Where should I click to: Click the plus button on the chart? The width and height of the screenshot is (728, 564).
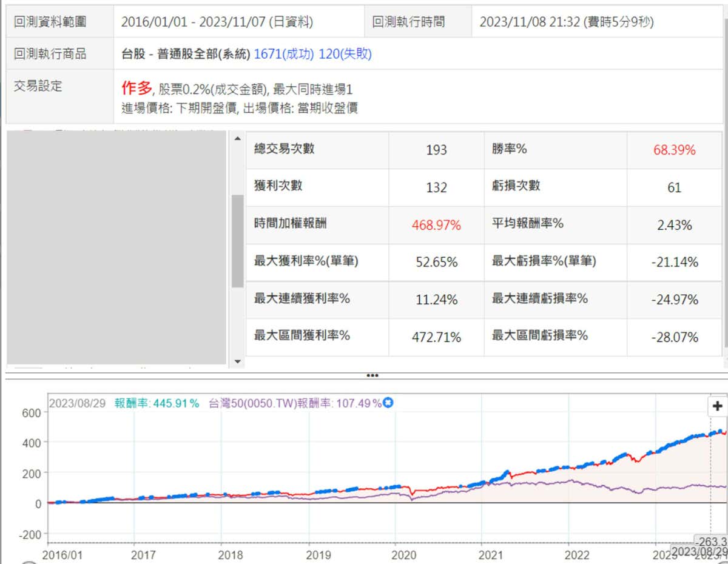tap(718, 406)
